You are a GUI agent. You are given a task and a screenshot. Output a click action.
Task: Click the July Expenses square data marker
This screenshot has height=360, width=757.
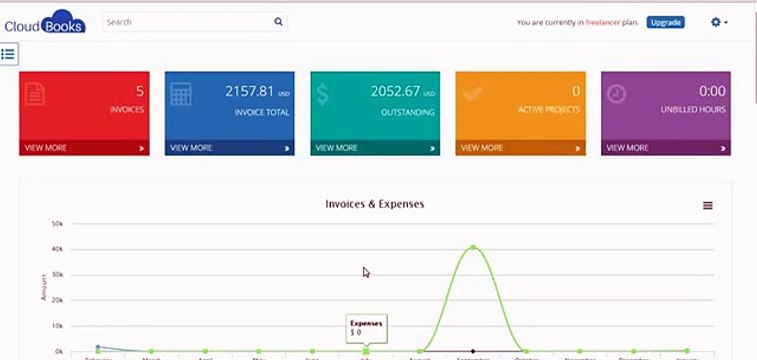tap(366, 351)
